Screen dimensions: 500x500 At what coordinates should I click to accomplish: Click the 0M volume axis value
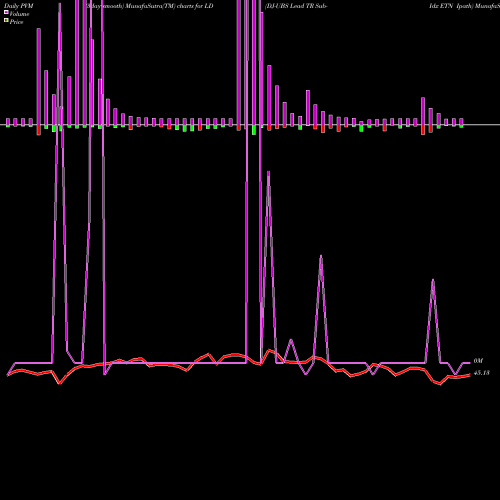[x=478, y=361]
